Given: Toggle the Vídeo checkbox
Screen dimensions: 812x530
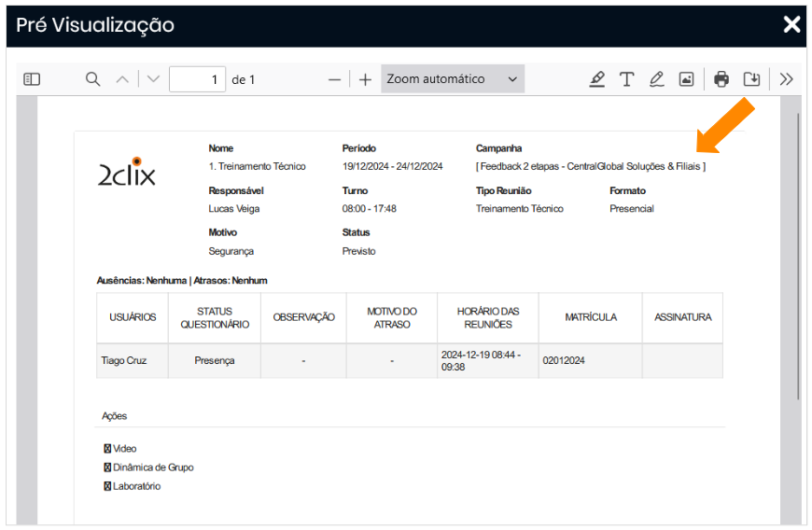Looking at the screenshot, I should pyautogui.click(x=107, y=449).
